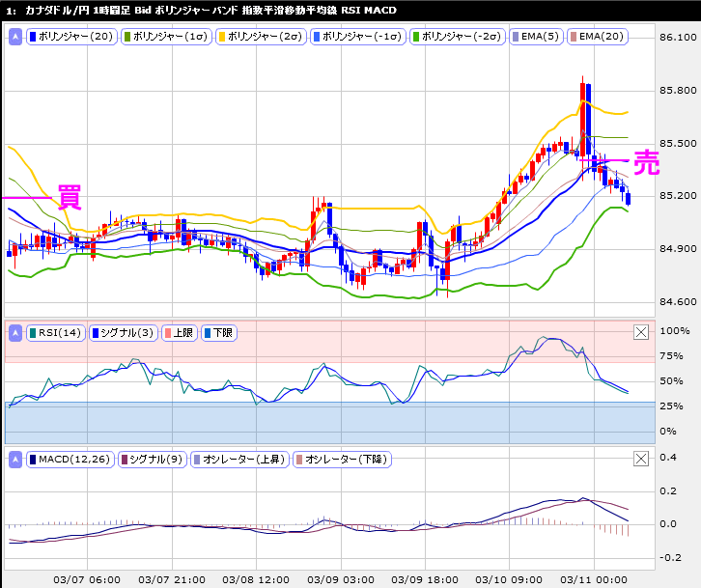Click the ボリンジャー(-2σ) legend label
The width and height of the screenshot is (701, 588).
[459, 37]
